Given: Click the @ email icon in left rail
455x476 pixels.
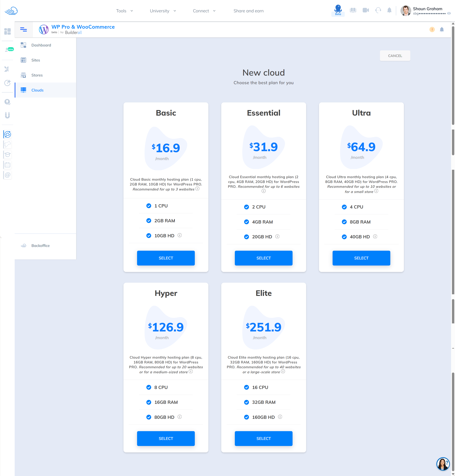Looking at the screenshot, I should click(x=8, y=175).
